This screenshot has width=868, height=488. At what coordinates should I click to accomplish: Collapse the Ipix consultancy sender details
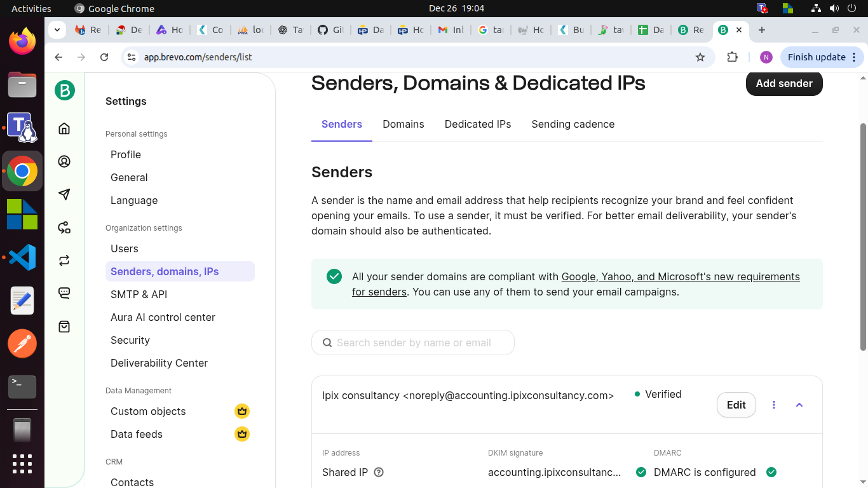(799, 405)
